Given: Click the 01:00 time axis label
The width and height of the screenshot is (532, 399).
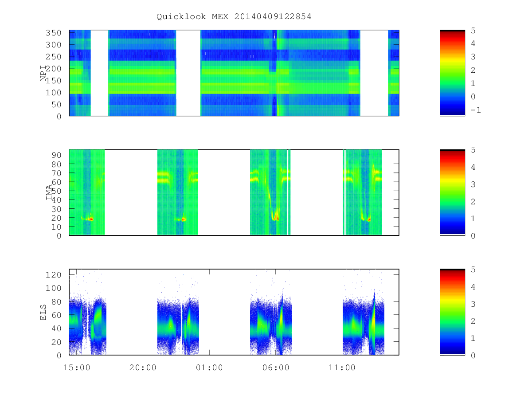Looking at the screenshot, I should [x=209, y=368].
